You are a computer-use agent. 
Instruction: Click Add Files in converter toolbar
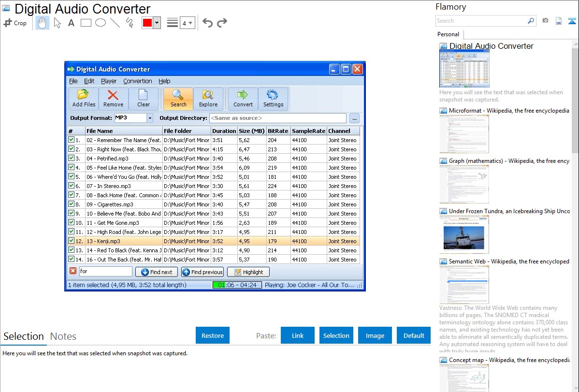click(84, 99)
